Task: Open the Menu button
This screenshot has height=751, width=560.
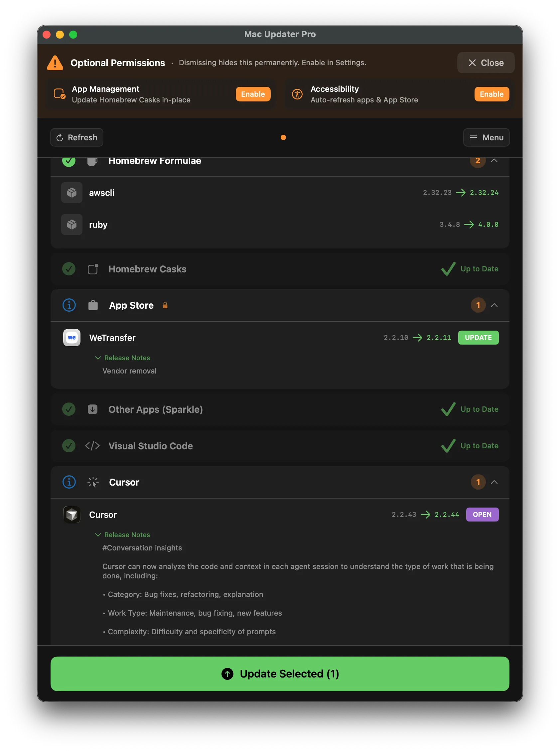Action: [486, 137]
